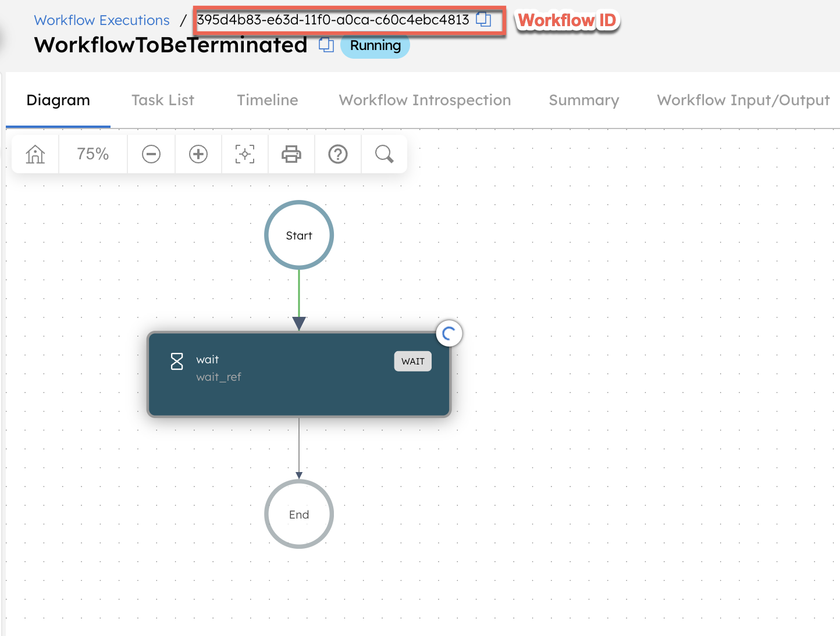Copy the WorkflowToBeTerminated workflow name
The height and width of the screenshot is (636, 840).
pos(326,45)
